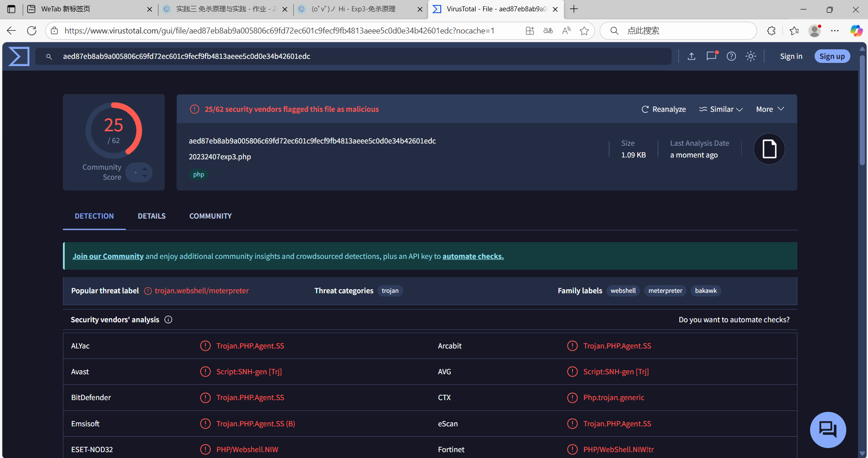This screenshot has width=868, height=458.
Task: Switch to the WeTab browser tab
Action: [90, 9]
